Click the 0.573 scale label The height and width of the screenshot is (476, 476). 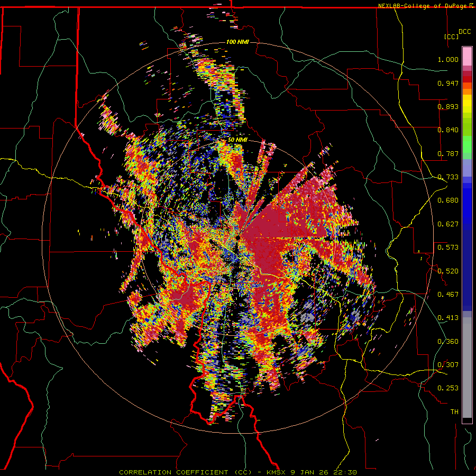(x=448, y=248)
